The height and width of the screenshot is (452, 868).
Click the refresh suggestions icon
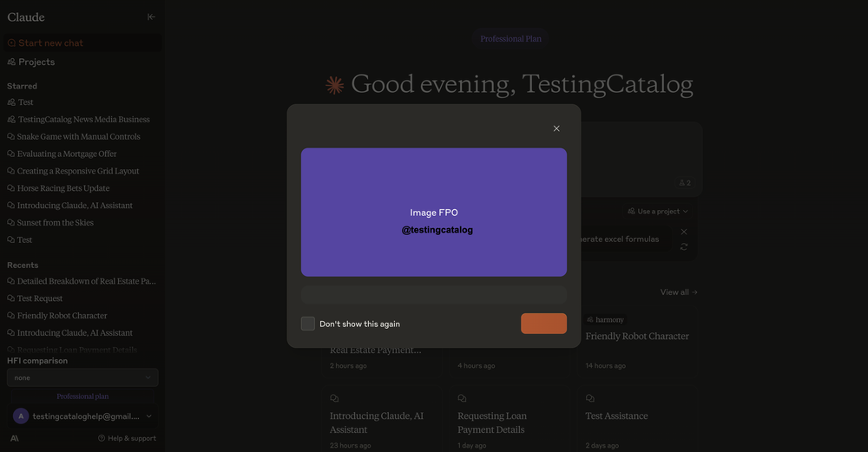[684, 247]
